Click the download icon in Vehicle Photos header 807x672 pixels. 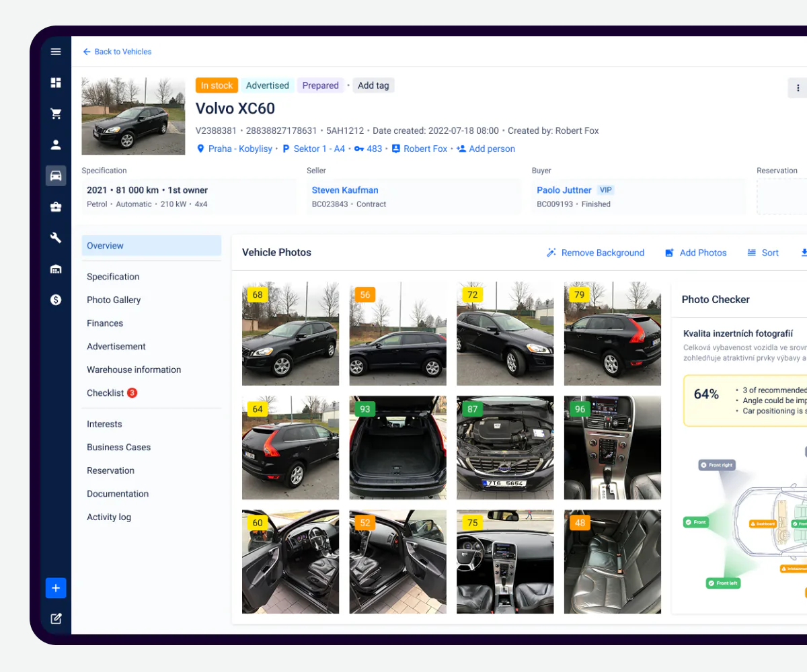804,253
